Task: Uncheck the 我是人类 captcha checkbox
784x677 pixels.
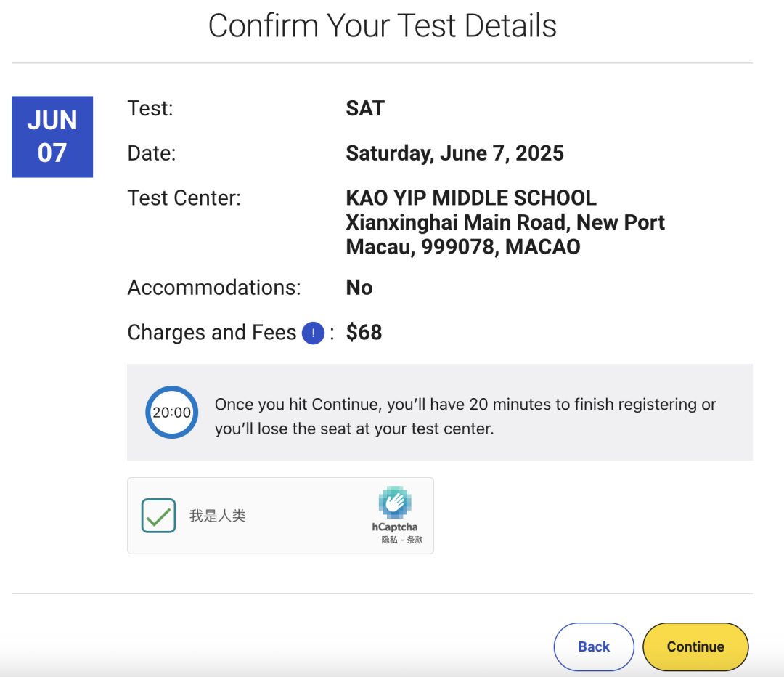Action: click(159, 516)
